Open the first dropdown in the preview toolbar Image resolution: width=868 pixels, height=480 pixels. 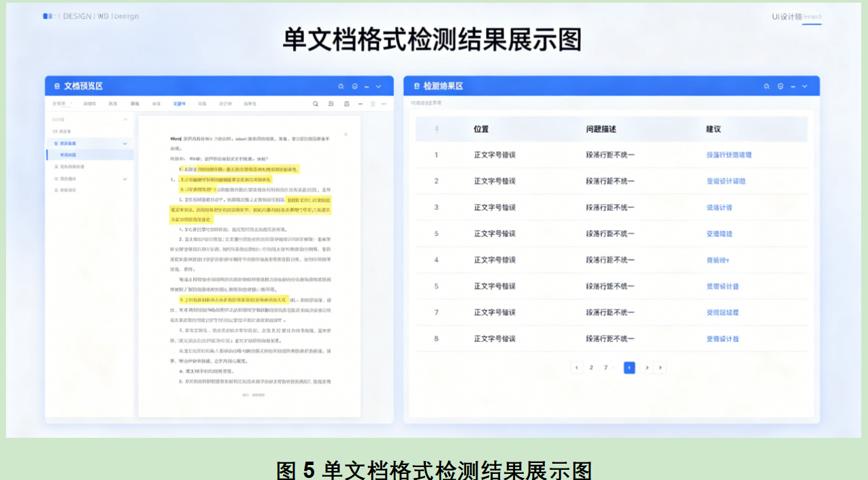(62, 104)
